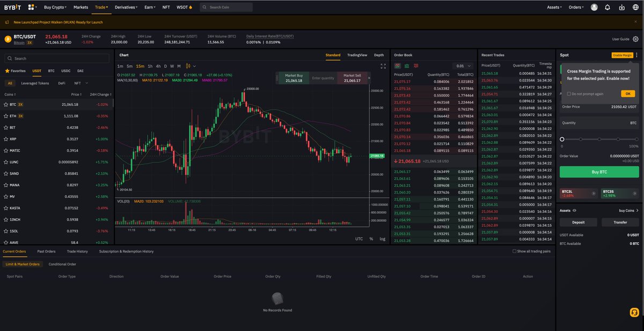Toggle favorite star for ETH row
This screenshot has height=331, width=644.
(5, 116)
